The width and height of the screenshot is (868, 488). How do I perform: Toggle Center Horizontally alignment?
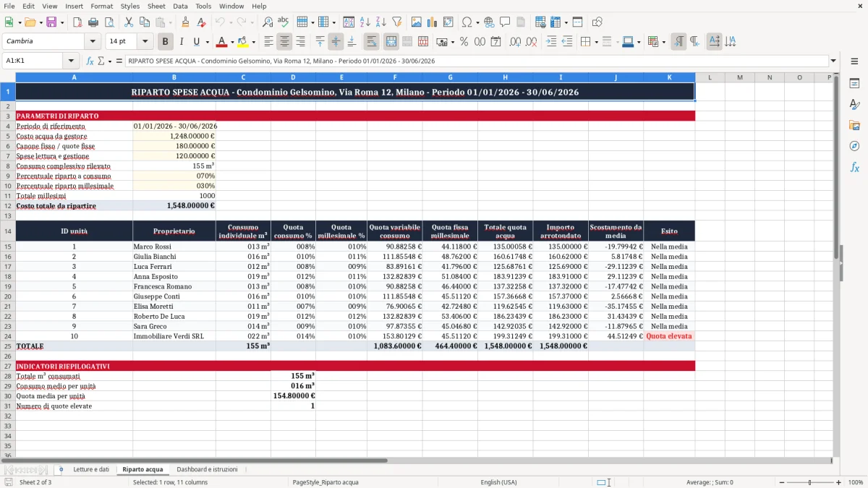[285, 42]
